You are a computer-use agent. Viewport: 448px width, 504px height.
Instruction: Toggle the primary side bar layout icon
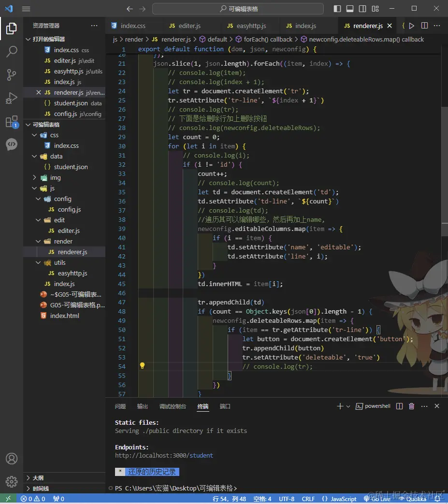(337, 9)
